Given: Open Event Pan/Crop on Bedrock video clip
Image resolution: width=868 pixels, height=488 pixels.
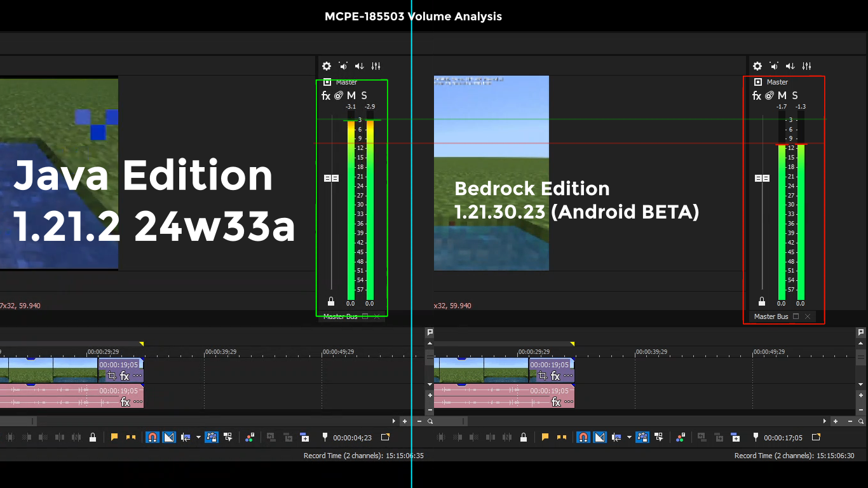Looking at the screenshot, I should tap(542, 376).
